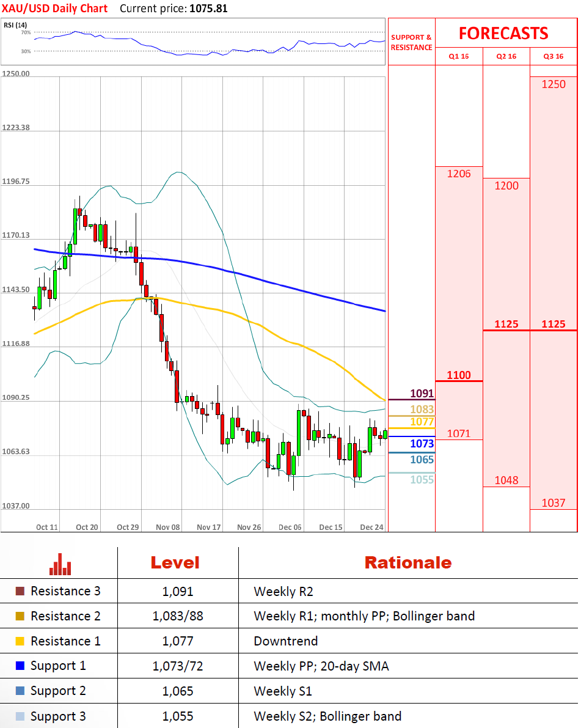
Task: Click the 1065 support level label
Action: click(422, 460)
